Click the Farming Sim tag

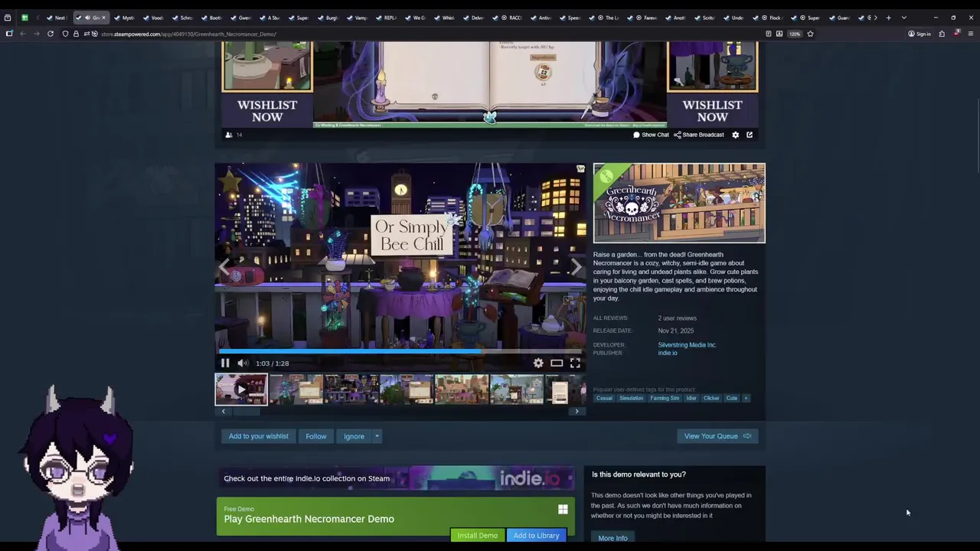[665, 398]
